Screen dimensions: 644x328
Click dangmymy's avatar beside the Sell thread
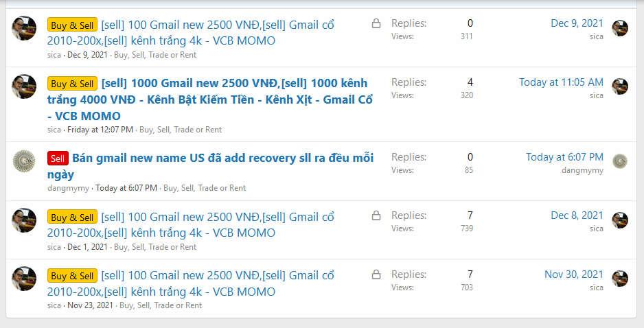[x=24, y=161]
